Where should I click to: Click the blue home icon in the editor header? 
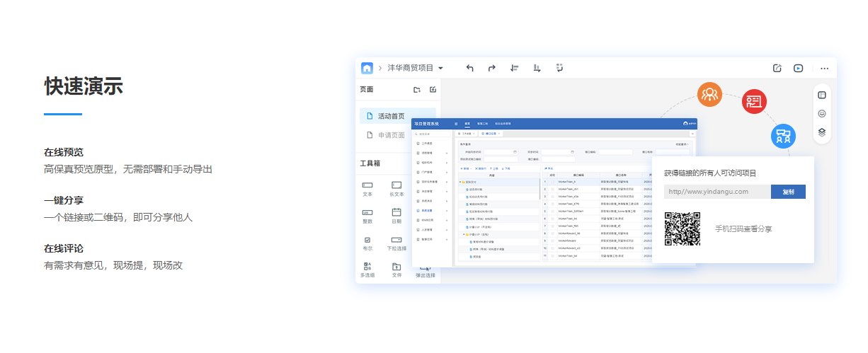pyautogui.click(x=367, y=68)
